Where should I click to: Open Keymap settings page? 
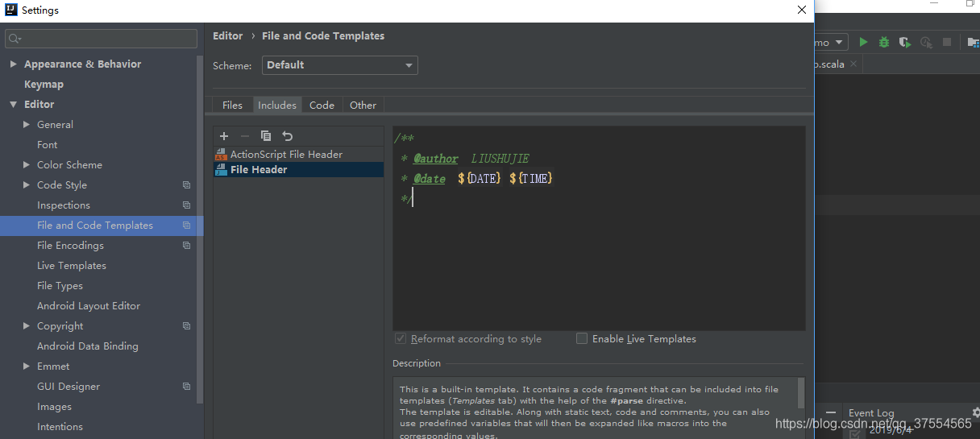point(44,84)
